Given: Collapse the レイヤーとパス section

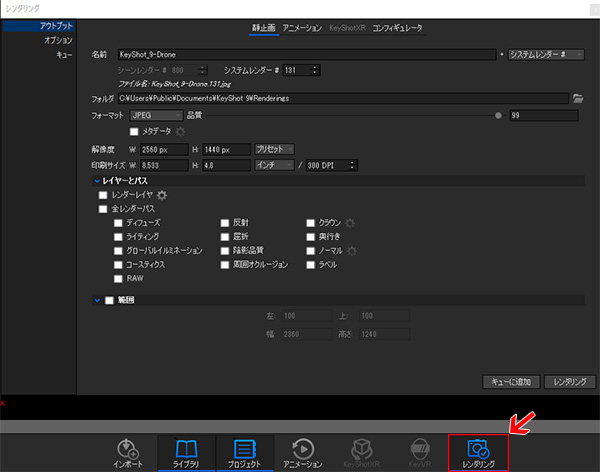Looking at the screenshot, I should [97, 180].
